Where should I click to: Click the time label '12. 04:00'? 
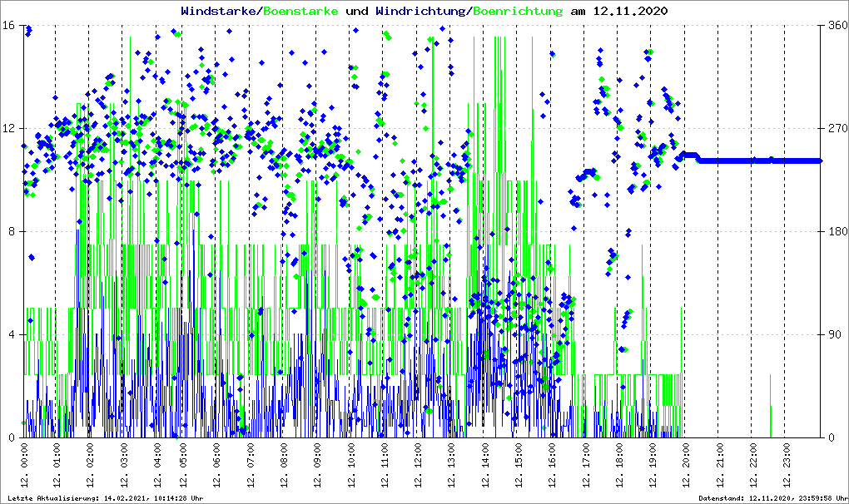point(157,465)
